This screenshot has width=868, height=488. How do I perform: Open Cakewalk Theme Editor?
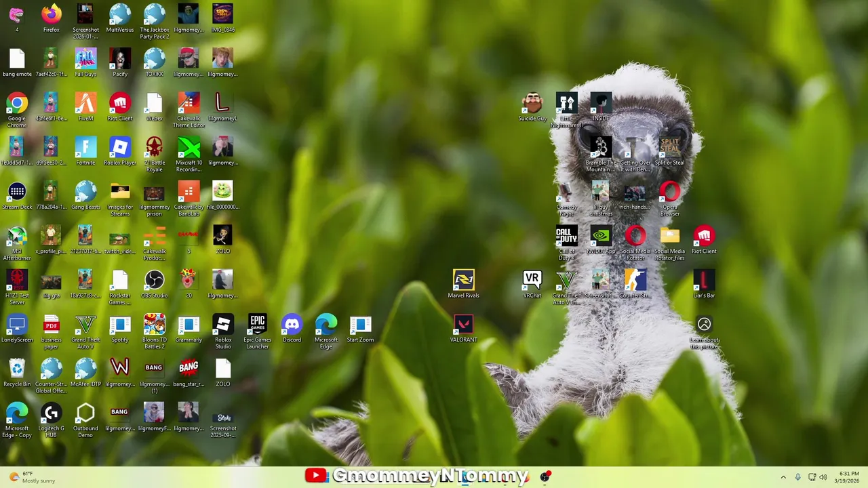tap(189, 110)
